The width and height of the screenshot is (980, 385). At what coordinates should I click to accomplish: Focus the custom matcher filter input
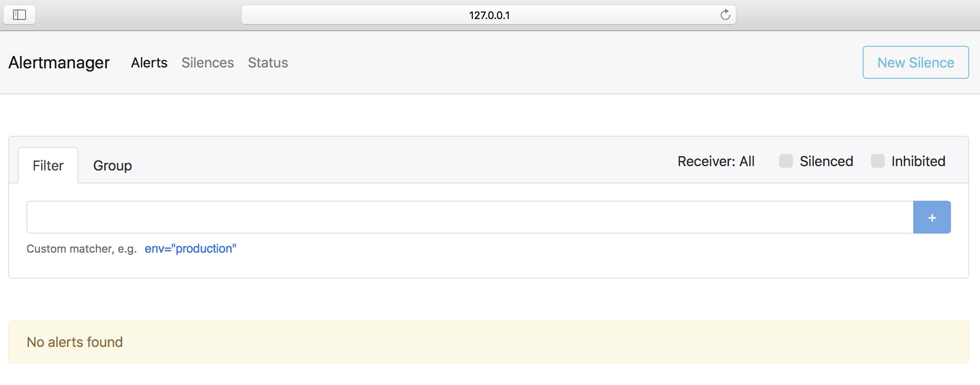pos(470,217)
